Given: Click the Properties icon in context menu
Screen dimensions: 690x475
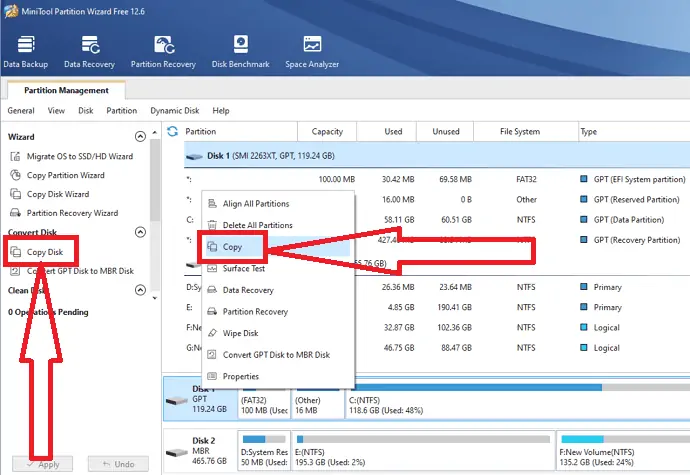Looking at the screenshot, I should tap(212, 376).
